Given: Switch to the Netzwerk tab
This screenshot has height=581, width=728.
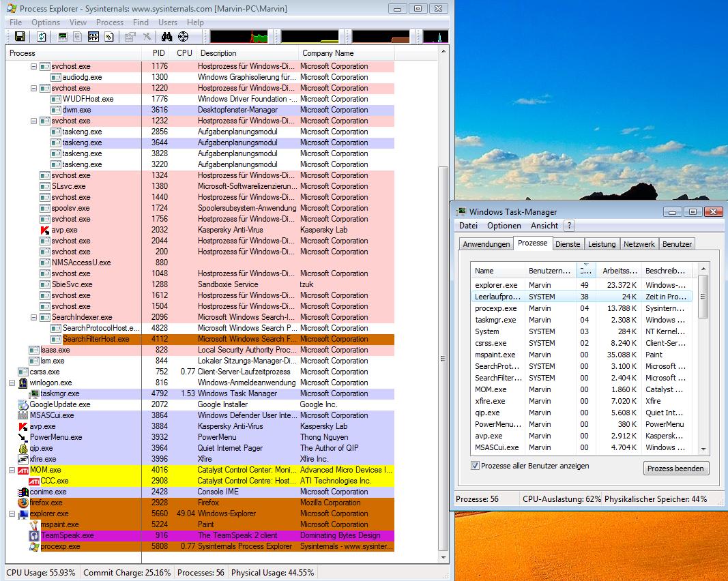Looking at the screenshot, I should tap(639, 244).
